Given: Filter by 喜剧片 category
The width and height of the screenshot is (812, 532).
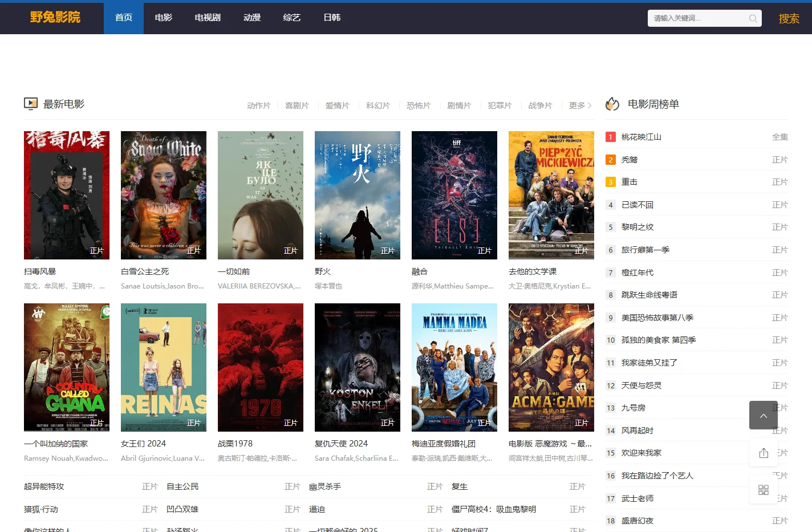Looking at the screenshot, I should point(297,105).
